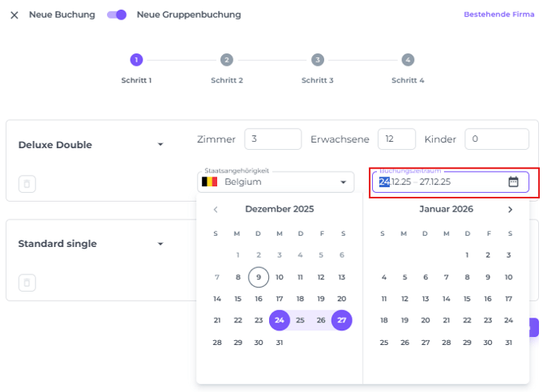543x392 pixels.
Task: Expand the Standard single room dropdown
Action: (160, 244)
